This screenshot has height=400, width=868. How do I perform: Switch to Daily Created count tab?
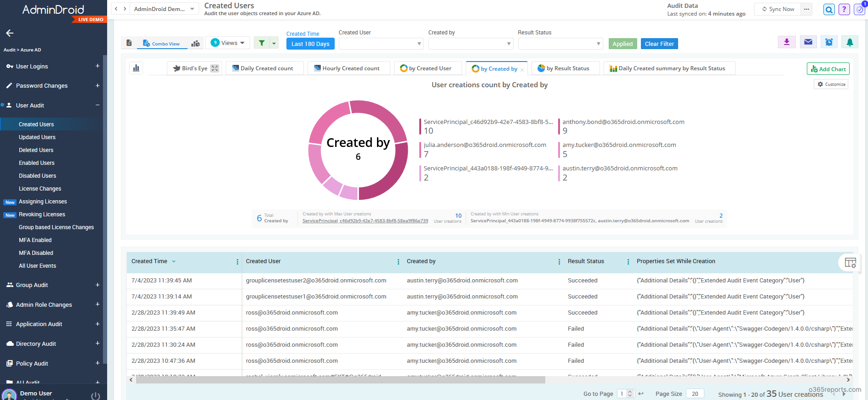click(x=265, y=68)
